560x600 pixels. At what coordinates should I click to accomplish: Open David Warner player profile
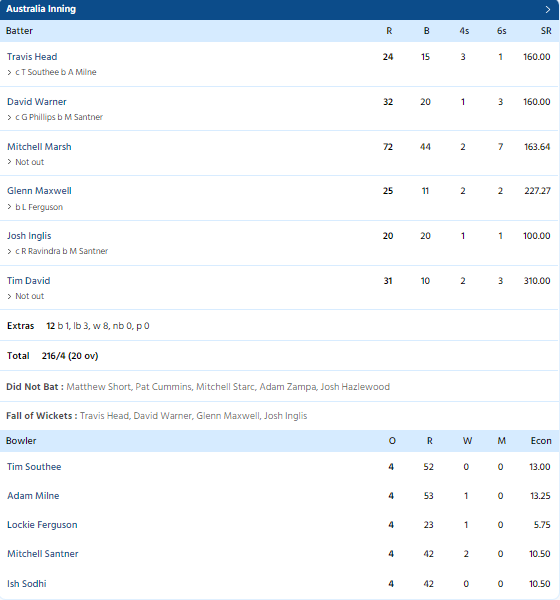[37, 102]
